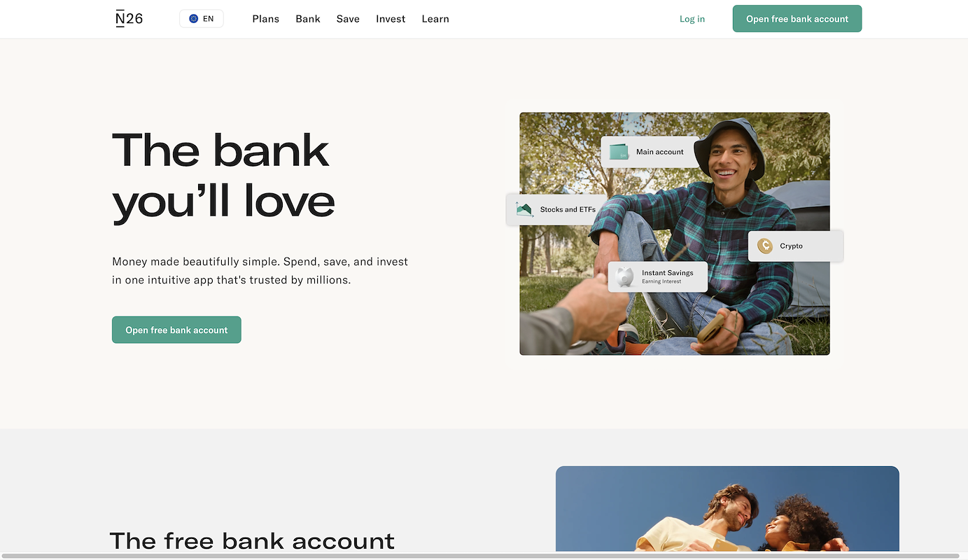This screenshot has height=560, width=968.
Task: Click the EU flag icon
Action: (194, 19)
